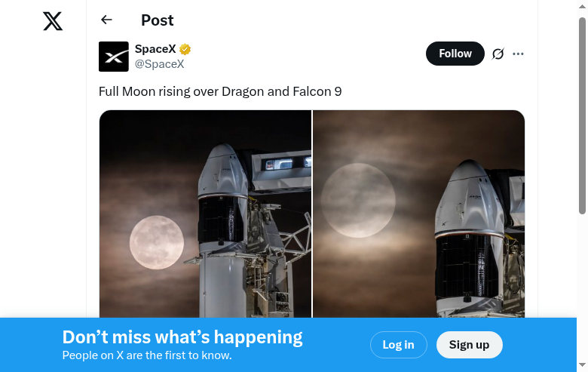This screenshot has height=372, width=588.
Task: Click the post text about Full Moon rising
Action: (x=220, y=91)
